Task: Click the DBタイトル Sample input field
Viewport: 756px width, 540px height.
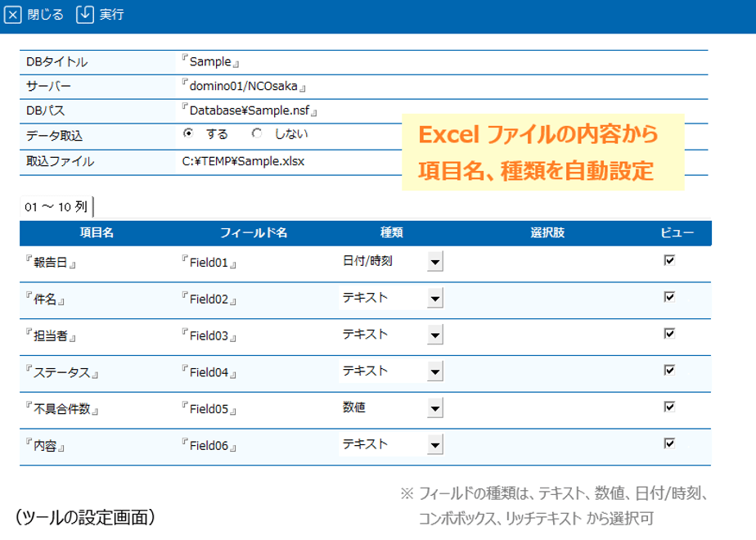Action: [211, 61]
